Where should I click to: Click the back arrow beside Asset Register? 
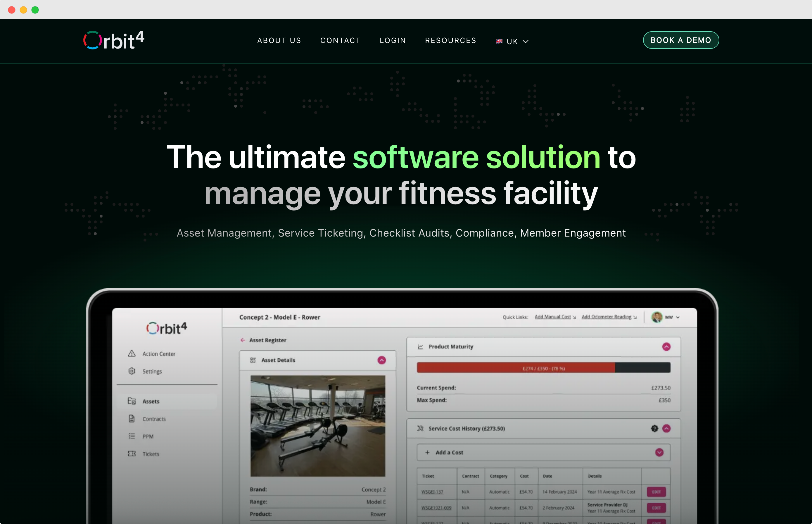pos(243,340)
